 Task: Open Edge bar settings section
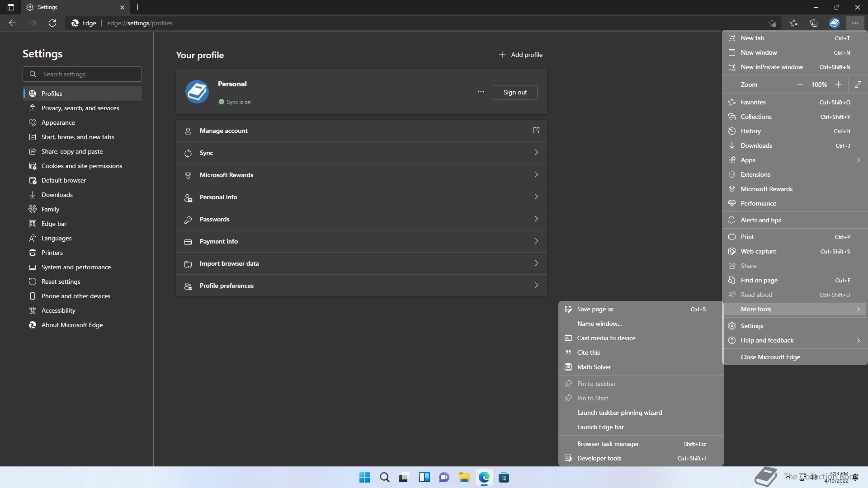[82, 224]
